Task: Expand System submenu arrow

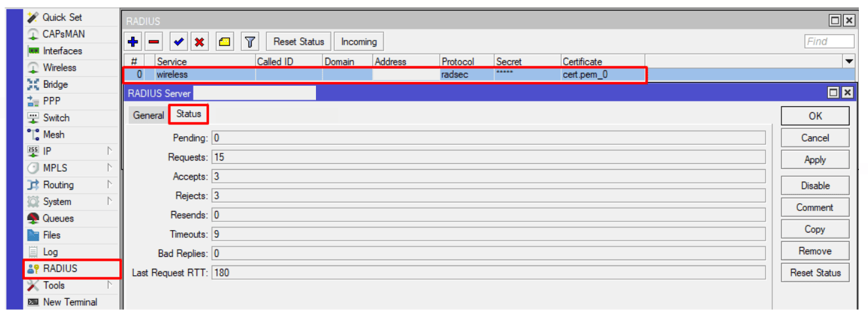Action: coord(110,201)
